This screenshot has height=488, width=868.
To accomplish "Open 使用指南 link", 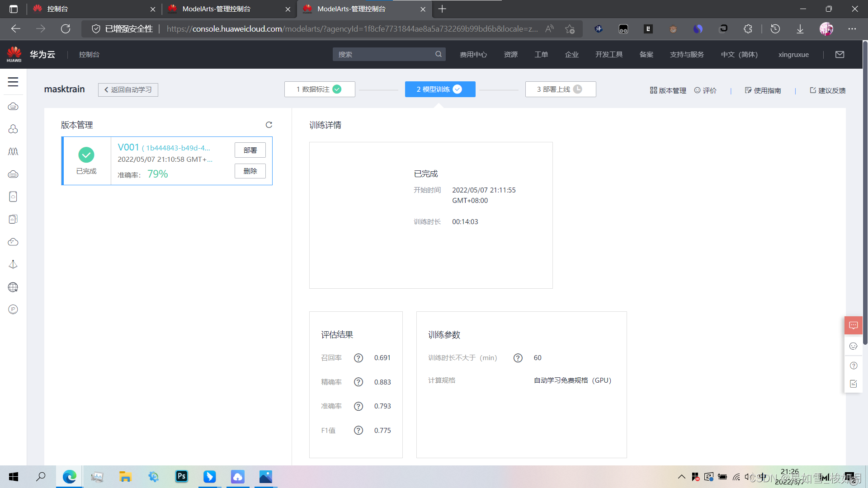I will click(x=763, y=90).
